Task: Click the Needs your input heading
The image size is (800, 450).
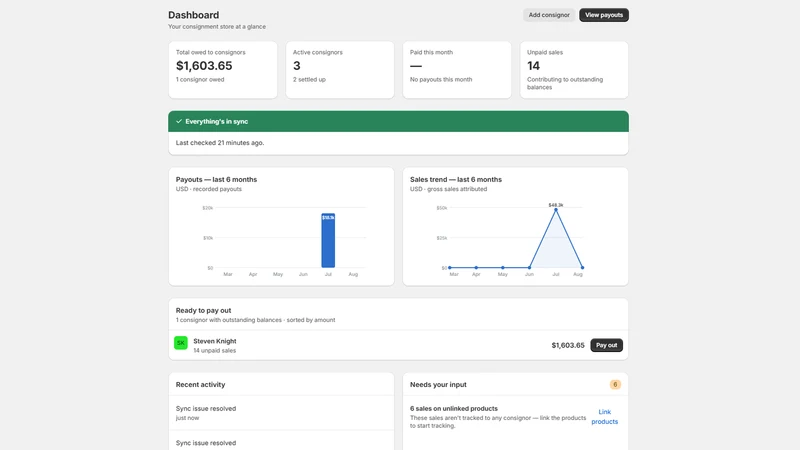Action: tap(438, 385)
